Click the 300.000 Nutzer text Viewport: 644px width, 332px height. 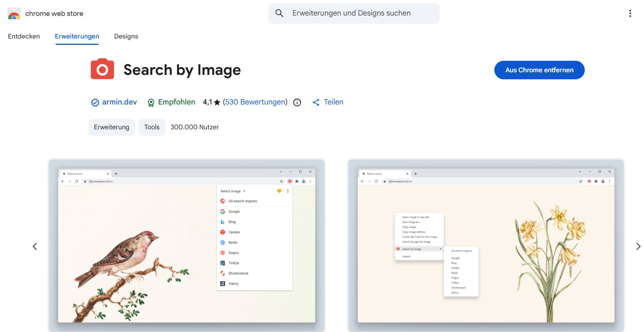coord(194,127)
